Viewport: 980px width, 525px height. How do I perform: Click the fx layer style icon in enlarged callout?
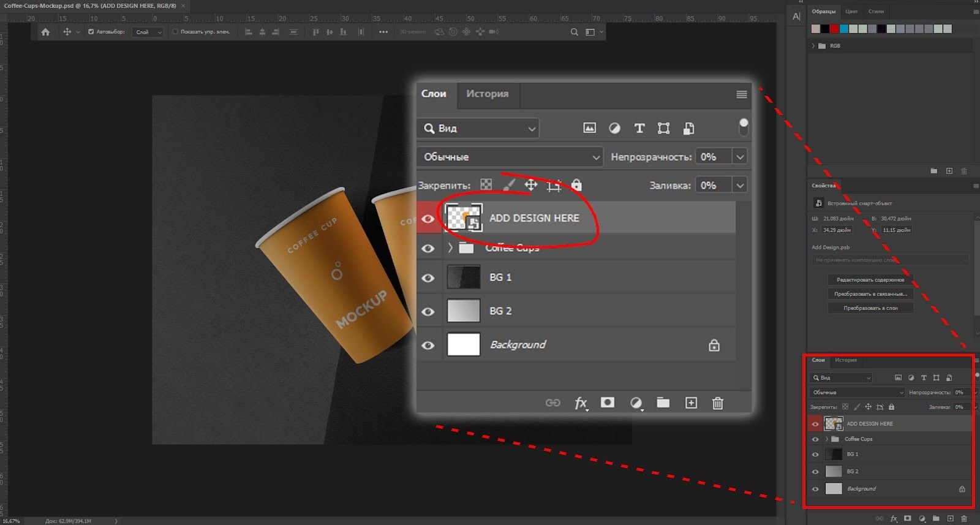pyautogui.click(x=581, y=403)
